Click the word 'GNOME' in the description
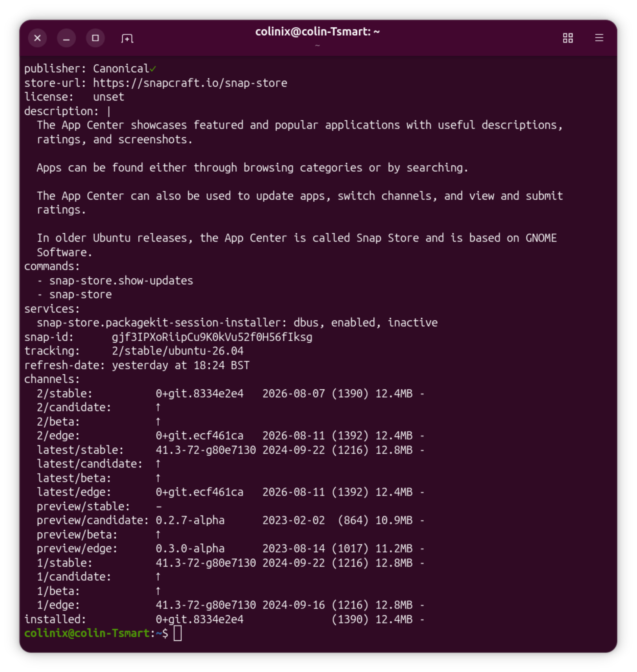The height and width of the screenshot is (672, 637). coord(541,238)
